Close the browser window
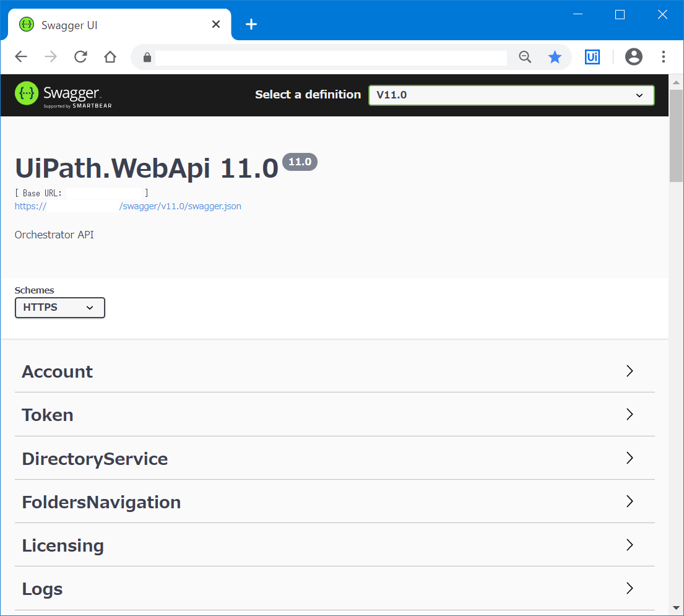The width and height of the screenshot is (684, 616). (x=662, y=14)
